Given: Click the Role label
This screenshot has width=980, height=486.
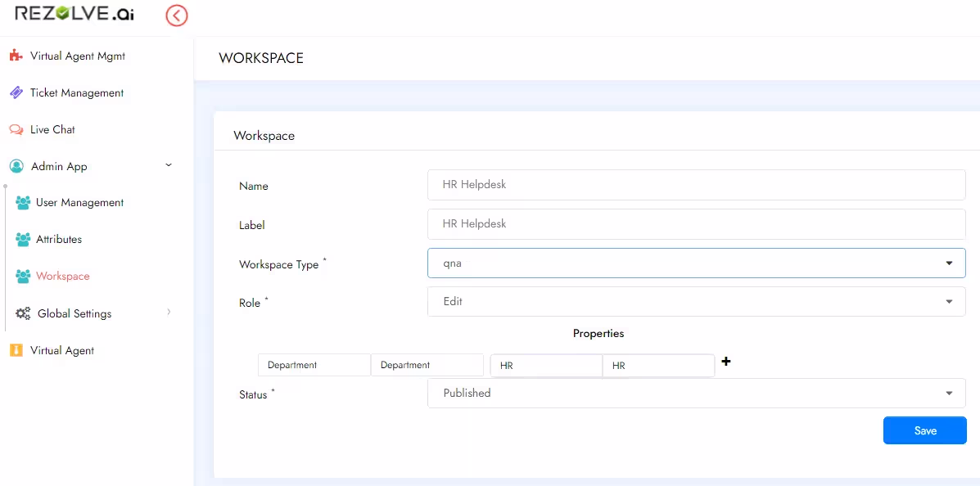Looking at the screenshot, I should point(253,303).
